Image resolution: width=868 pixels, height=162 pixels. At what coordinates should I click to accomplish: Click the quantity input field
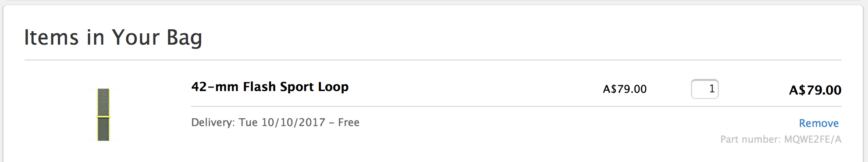704,89
